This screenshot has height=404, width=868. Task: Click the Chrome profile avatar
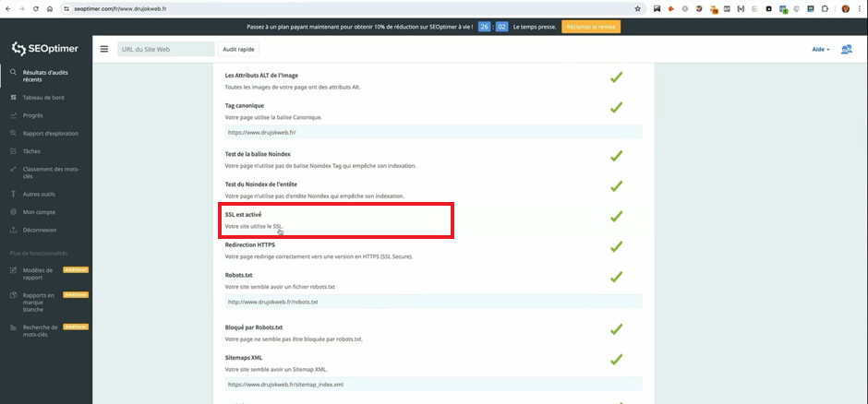[845, 9]
